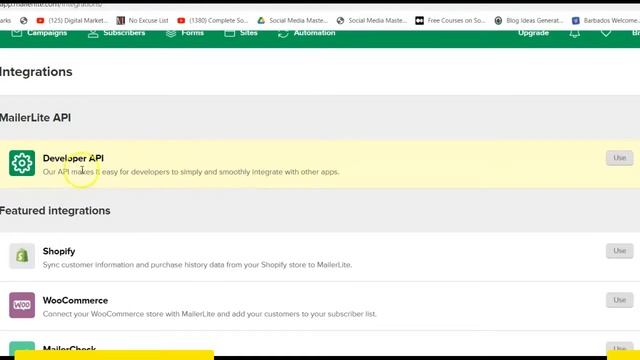640x360 pixels.
Task: Open notifications bell icon
Action: 575,33
